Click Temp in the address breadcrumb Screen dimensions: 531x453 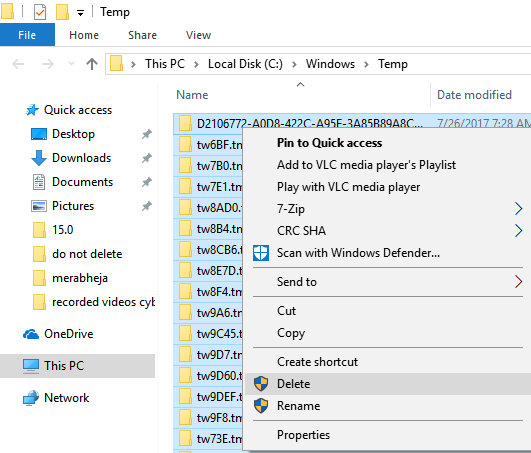click(x=393, y=64)
